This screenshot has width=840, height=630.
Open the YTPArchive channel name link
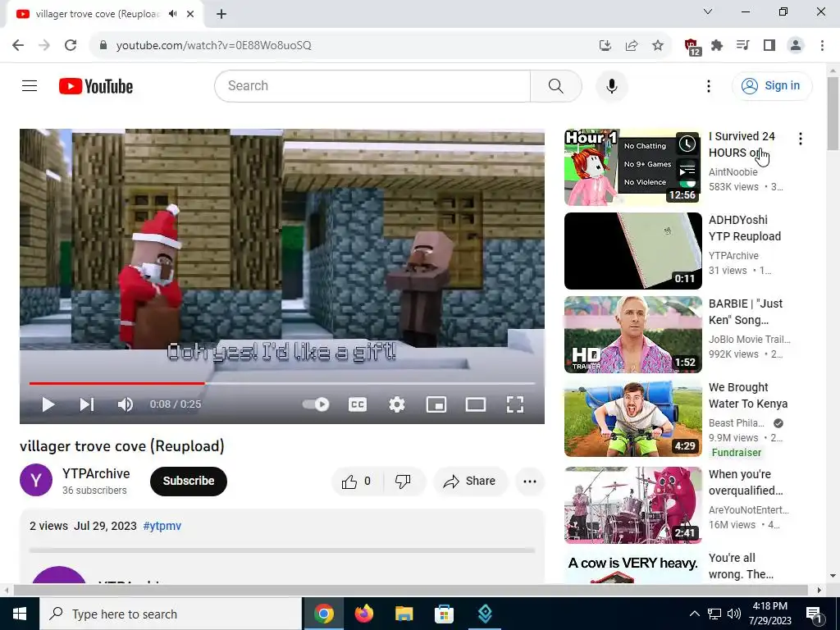(x=96, y=473)
